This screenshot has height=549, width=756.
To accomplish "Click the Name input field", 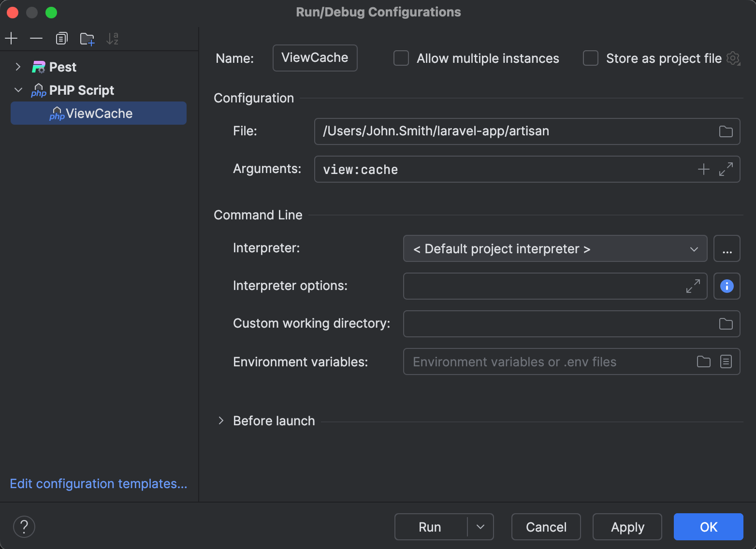I will tap(315, 58).
